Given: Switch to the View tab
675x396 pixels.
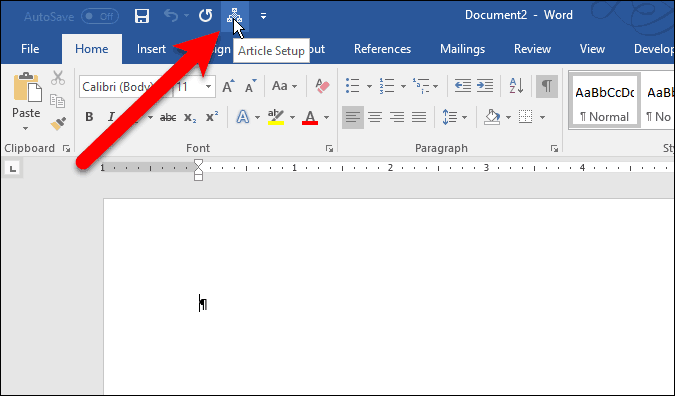Looking at the screenshot, I should pyautogui.click(x=592, y=49).
